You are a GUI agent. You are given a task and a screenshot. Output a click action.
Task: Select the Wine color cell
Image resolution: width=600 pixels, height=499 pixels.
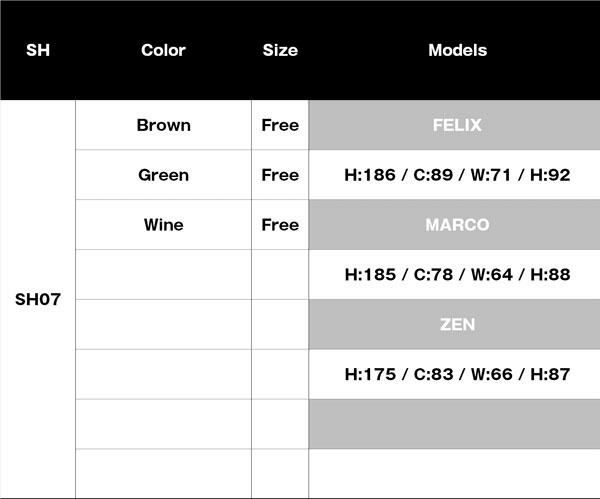163,225
